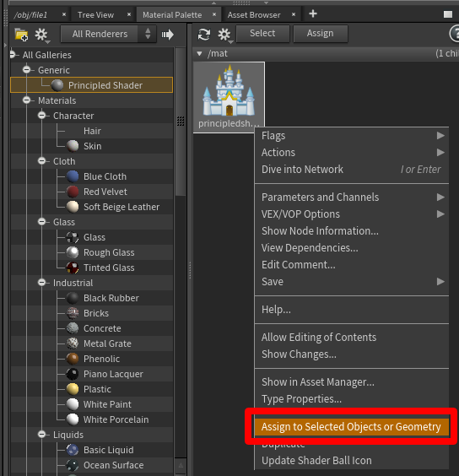
Task: Click the Tinted Glass ball icon
Action: 73,268
